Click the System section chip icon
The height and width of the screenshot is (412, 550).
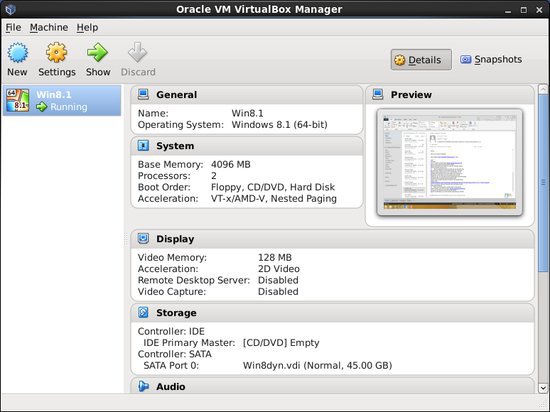point(143,146)
